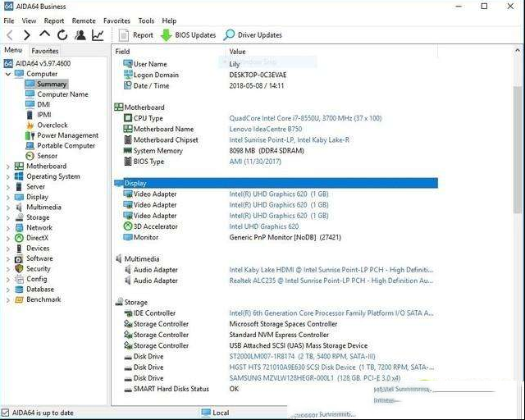Click the Overclock flame icon
This screenshot has width=525, height=420.
[30, 126]
